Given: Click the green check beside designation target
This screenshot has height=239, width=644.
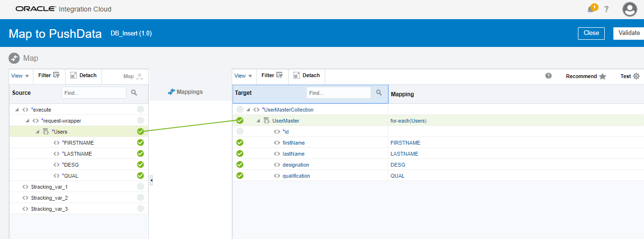Looking at the screenshot, I should tap(240, 165).
